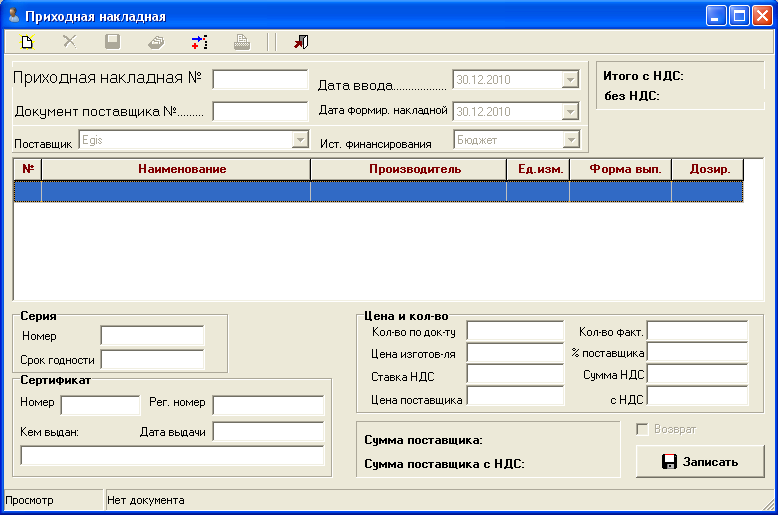Click the Exit door toolbar icon

click(x=301, y=42)
